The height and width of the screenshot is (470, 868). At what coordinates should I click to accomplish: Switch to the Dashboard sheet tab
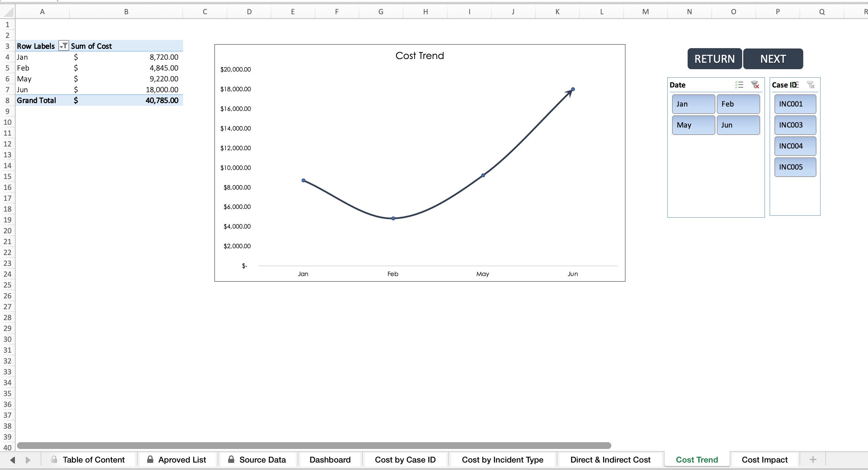click(330, 459)
